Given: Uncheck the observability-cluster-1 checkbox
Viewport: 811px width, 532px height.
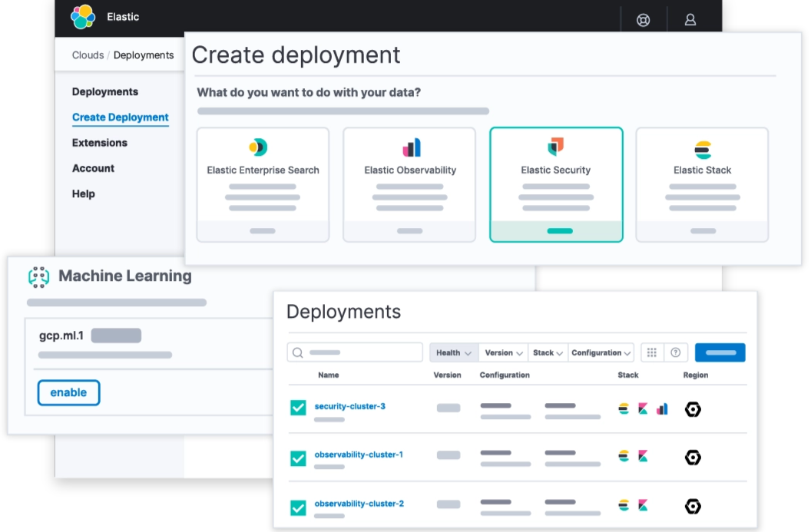Looking at the screenshot, I should coord(298,458).
